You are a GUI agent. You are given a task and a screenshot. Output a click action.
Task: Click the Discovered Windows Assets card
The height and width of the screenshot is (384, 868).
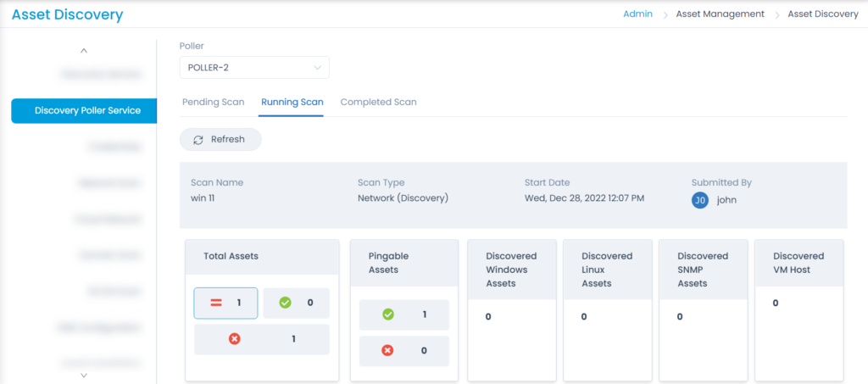coord(512,310)
